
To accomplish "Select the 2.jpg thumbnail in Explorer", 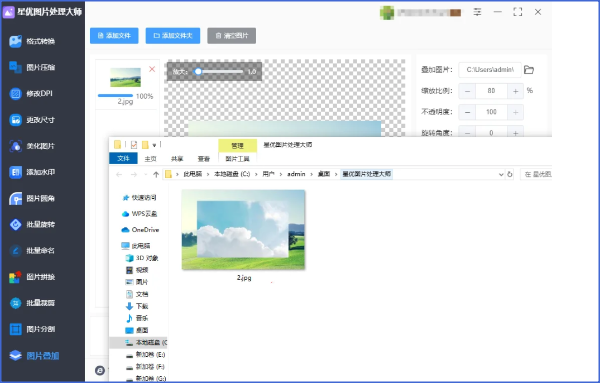I will pyautogui.click(x=243, y=230).
